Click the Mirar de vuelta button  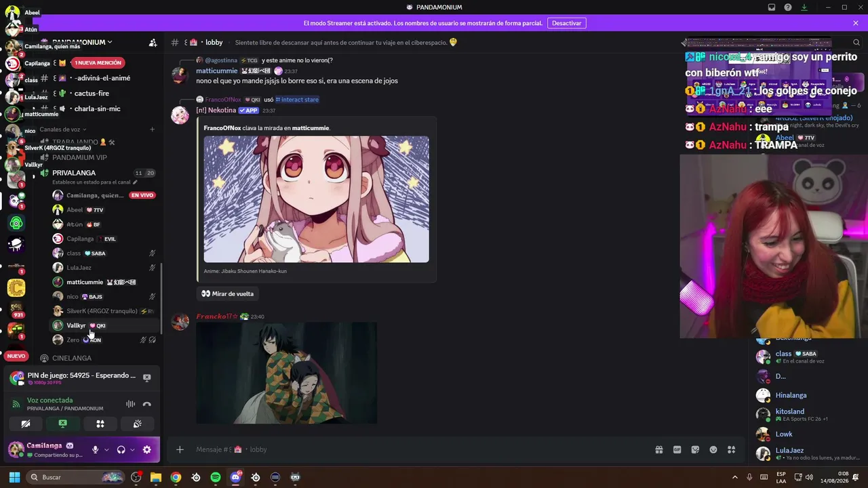click(x=227, y=293)
